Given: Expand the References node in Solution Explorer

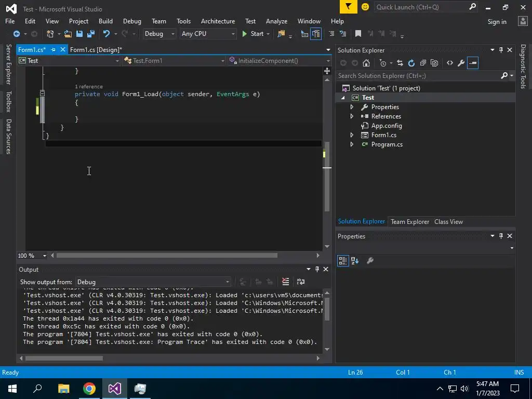Looking at the screenshot, I should coord(352,116).
